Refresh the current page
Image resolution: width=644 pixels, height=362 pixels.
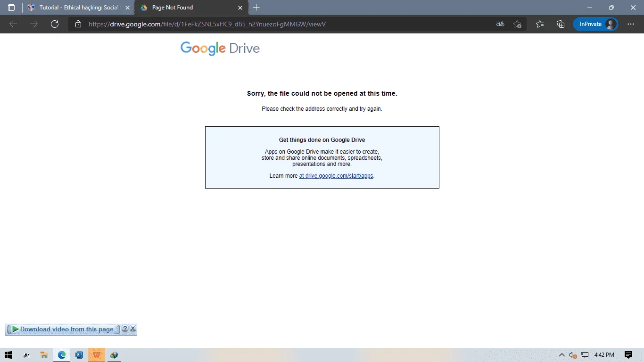55,24
